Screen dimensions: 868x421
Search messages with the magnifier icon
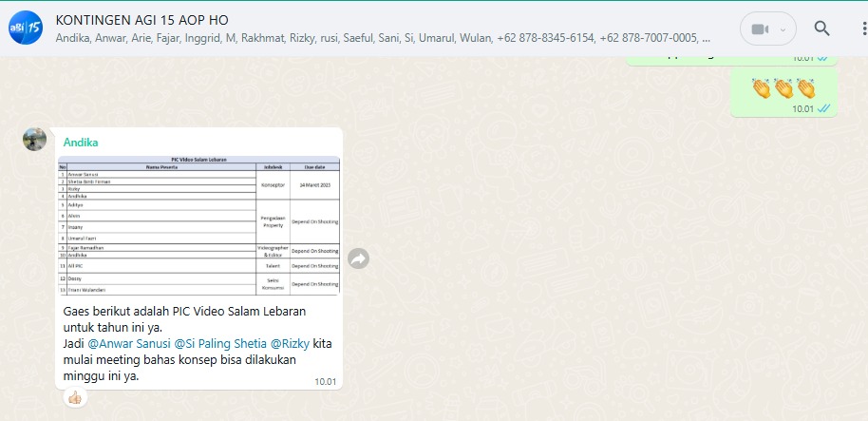[821, 29]
